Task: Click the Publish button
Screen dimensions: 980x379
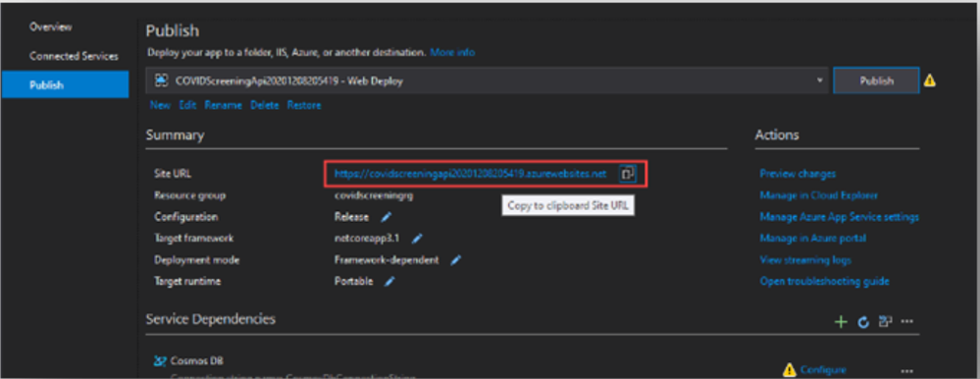Action: point(876,81)
